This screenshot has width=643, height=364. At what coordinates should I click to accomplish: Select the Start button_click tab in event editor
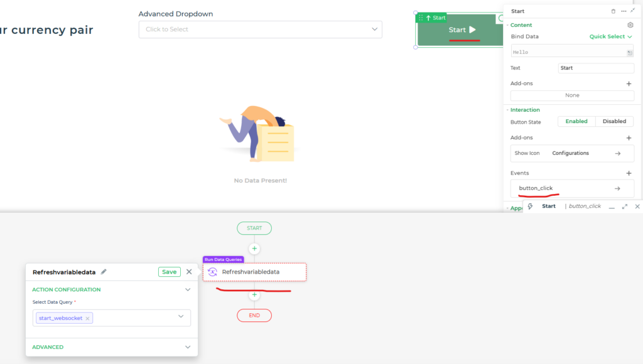click(548, 206)
